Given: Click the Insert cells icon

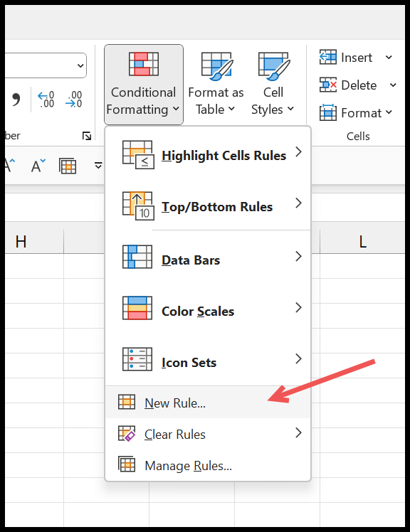Looking at the screenshot, I should 328,57.
